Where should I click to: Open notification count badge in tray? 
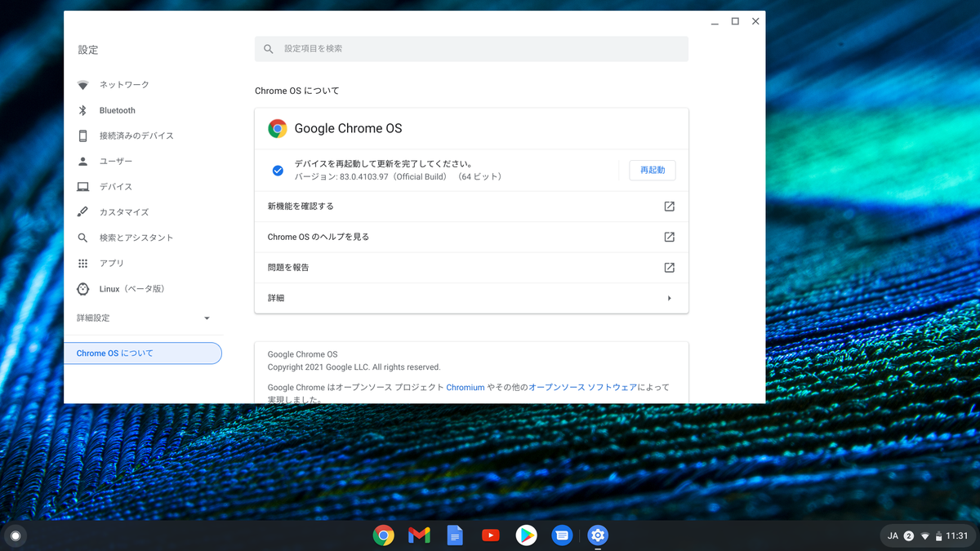pyautogui.click(x=909, y=536)
